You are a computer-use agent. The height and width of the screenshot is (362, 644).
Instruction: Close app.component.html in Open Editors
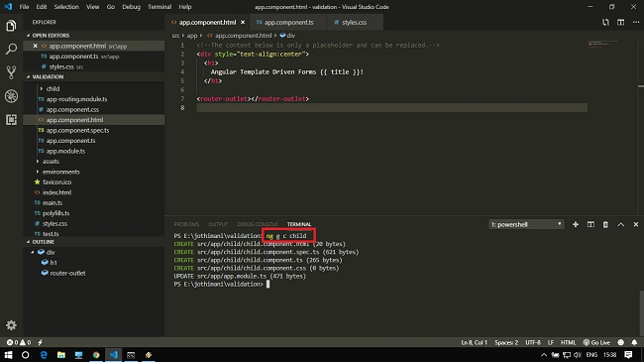point(36,46)
